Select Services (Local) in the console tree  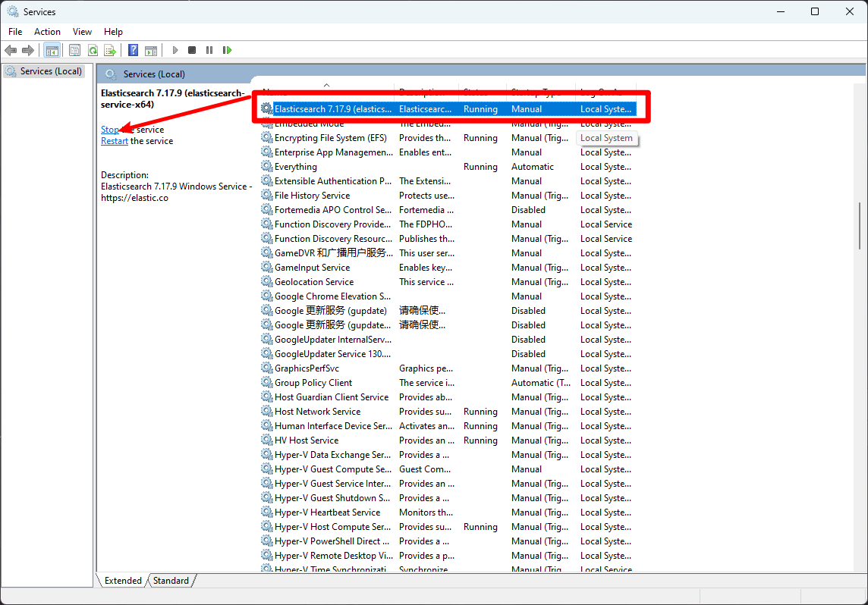[44, 71]
